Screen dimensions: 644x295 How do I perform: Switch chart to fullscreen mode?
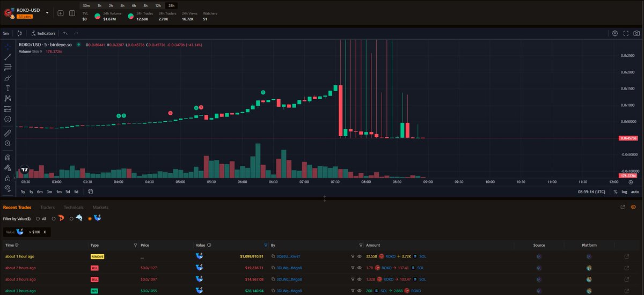pos(626,33)
